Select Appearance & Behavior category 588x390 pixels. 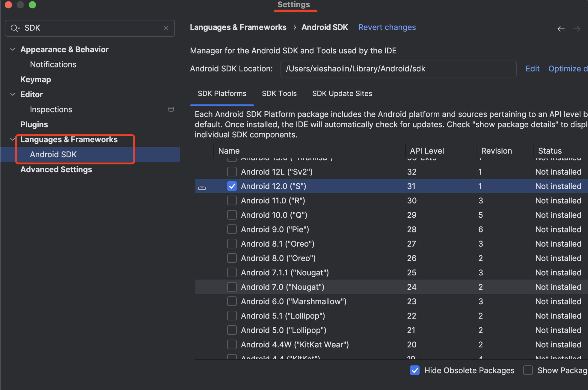(64, 49)
